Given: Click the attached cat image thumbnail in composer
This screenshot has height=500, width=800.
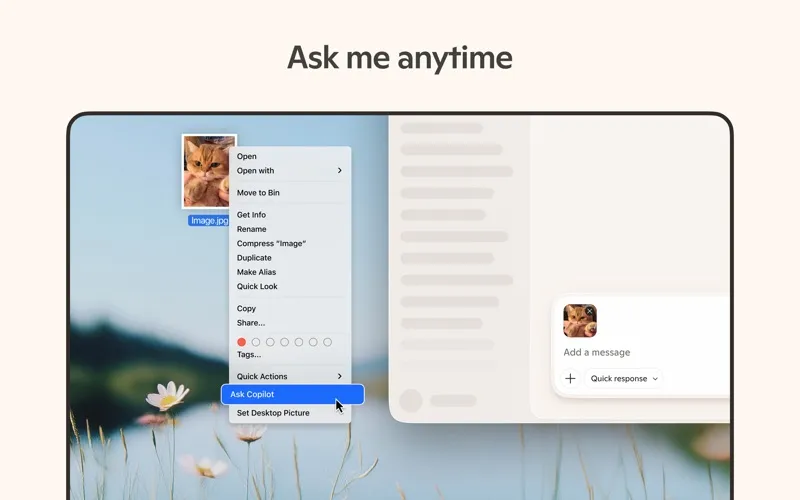Looking at the screenshot, I should coord(580,321).
